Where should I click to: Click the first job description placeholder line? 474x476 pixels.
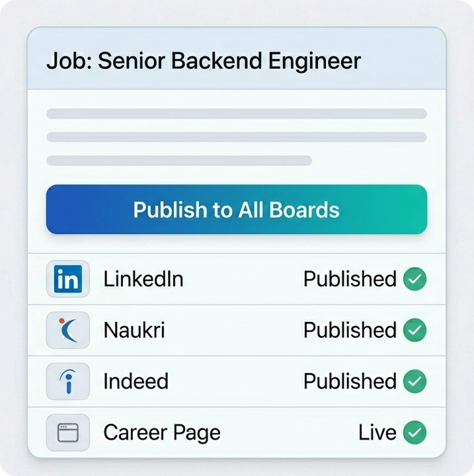[236, 114]
